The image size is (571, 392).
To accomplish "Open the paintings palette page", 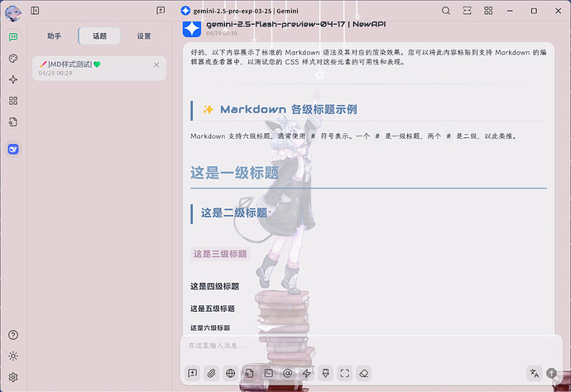I will 13,58.
